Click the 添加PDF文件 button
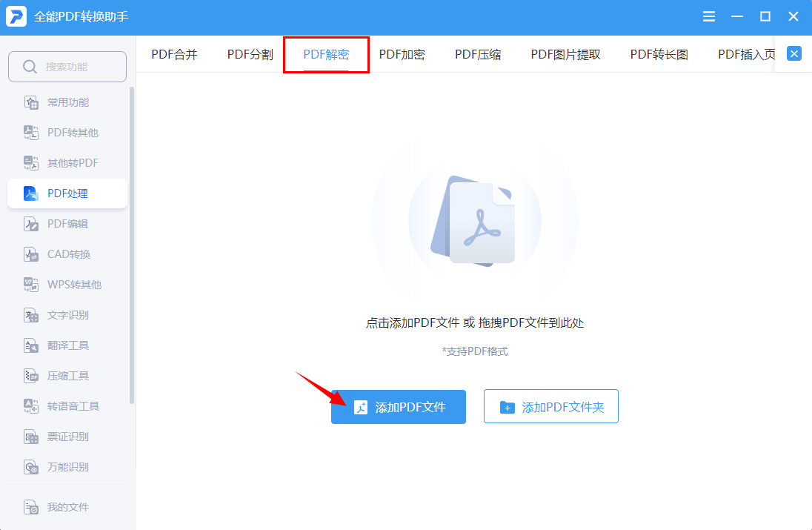This screenshot has height=530, width=812. coord(398,406)
